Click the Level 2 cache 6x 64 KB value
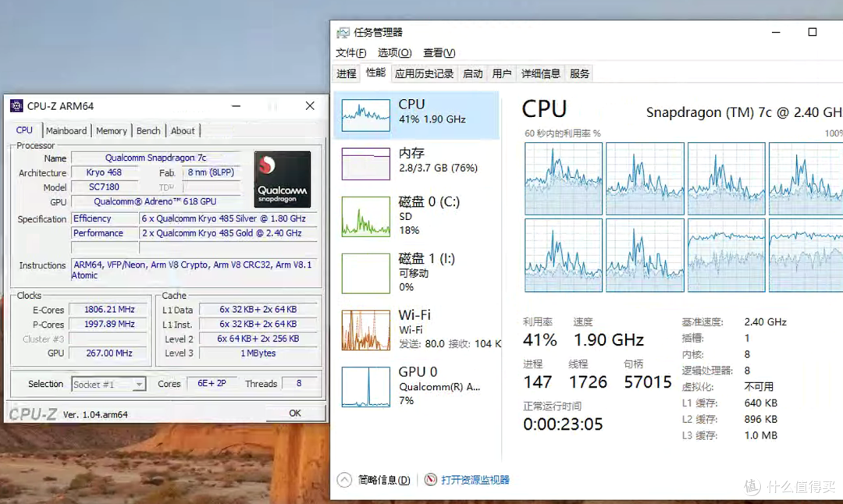The image size is (843, 504). 258,339
